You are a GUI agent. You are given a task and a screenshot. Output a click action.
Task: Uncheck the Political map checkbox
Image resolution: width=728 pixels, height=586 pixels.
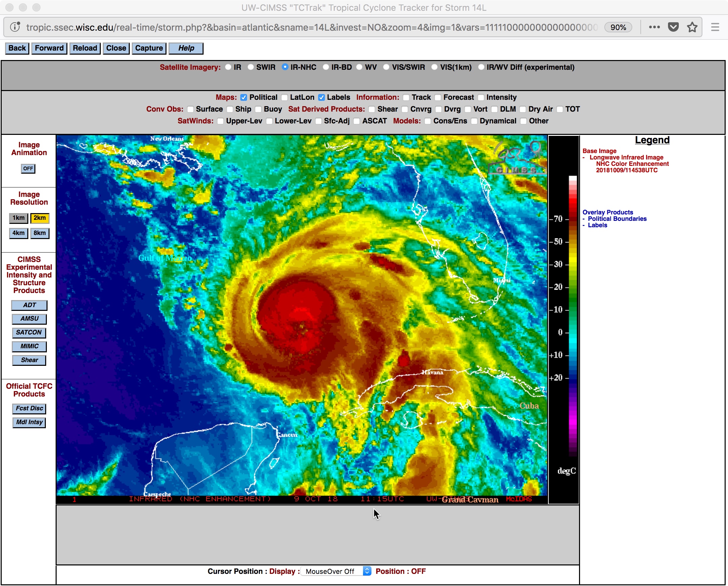[x=243, y=97]
